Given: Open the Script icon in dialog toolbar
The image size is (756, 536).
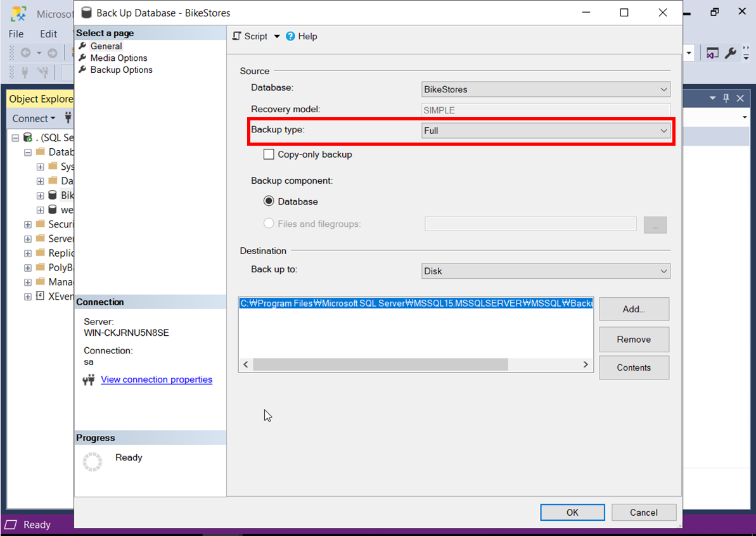Looking at the screenshot, I should coord(237,36).
